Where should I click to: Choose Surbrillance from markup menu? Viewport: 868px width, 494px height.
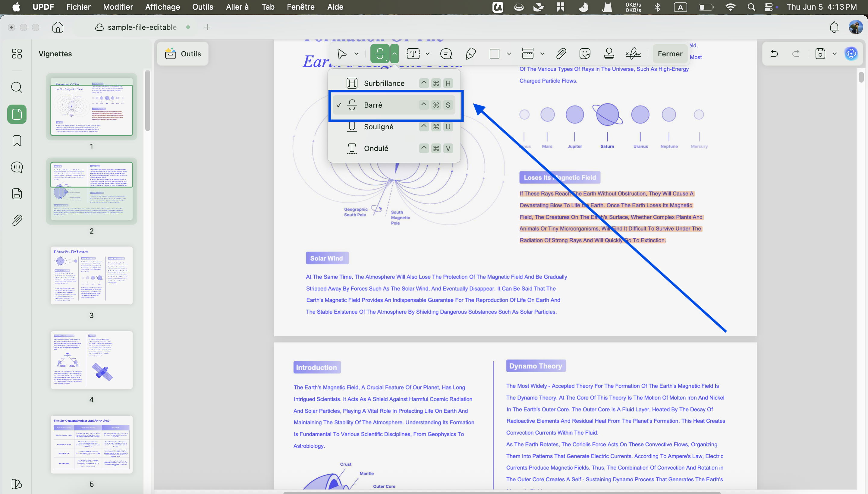tap(394, 83)
